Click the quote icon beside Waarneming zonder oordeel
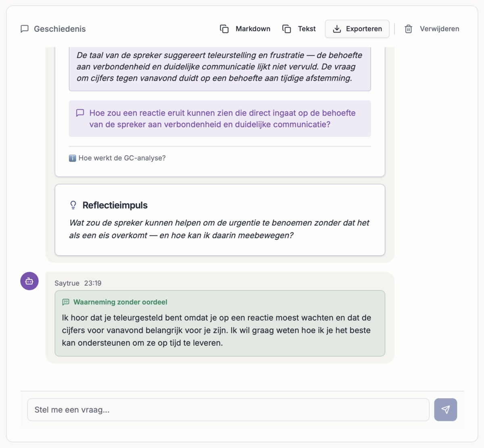Screen dimensions: 484x448 [x=66, y=302]
